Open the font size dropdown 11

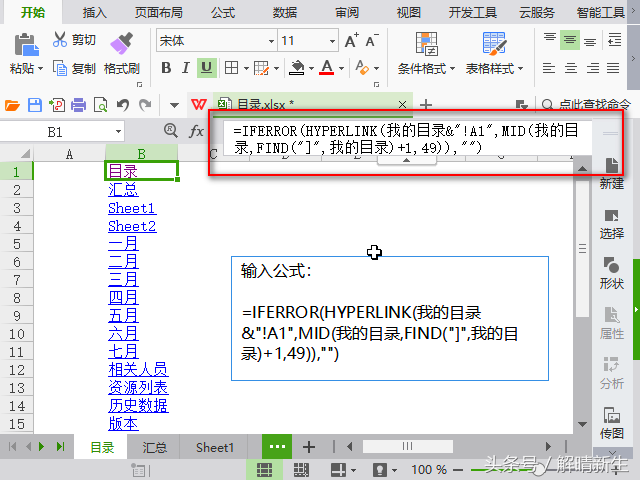pyautogui.click(x=332, y=41)
